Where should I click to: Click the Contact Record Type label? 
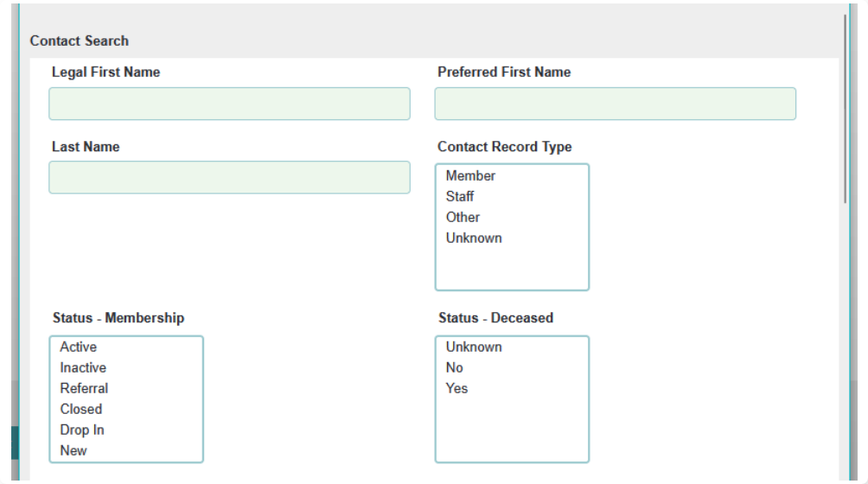(504, 147)
